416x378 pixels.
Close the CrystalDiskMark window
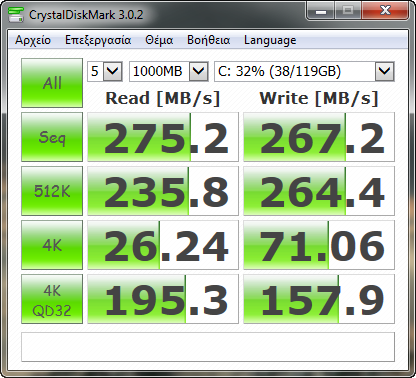click(x=385, y=11)
